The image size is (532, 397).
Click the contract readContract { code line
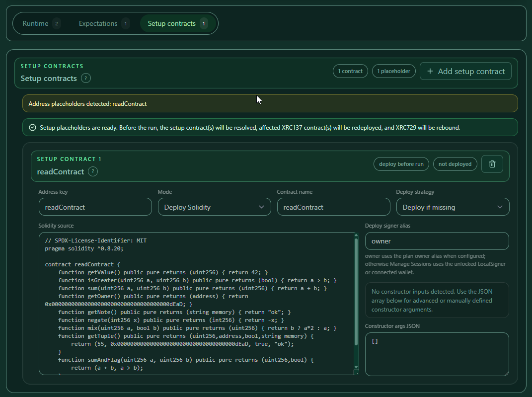click(x=82, y=264)
